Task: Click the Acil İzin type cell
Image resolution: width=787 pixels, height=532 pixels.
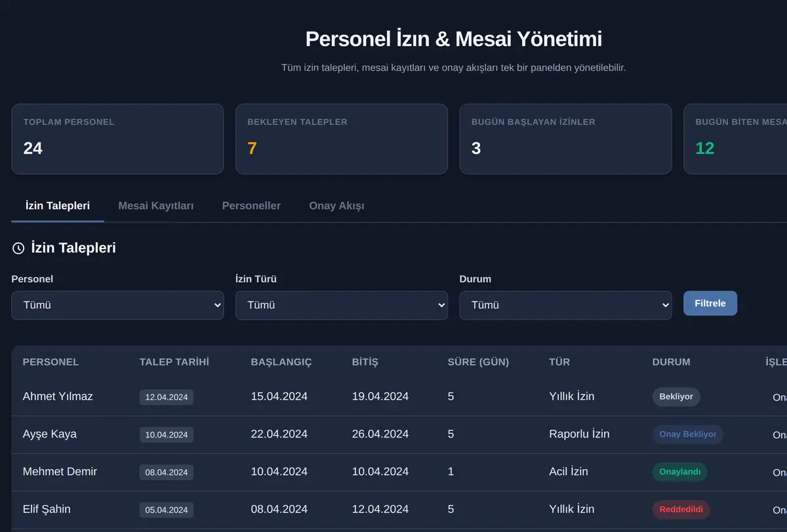Action: [569, 471]
